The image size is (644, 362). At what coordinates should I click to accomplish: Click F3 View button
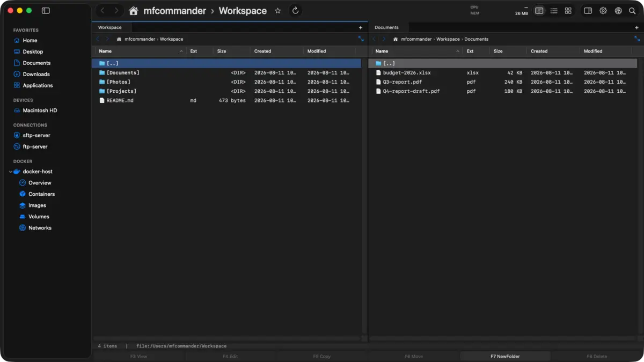(138, 356)
